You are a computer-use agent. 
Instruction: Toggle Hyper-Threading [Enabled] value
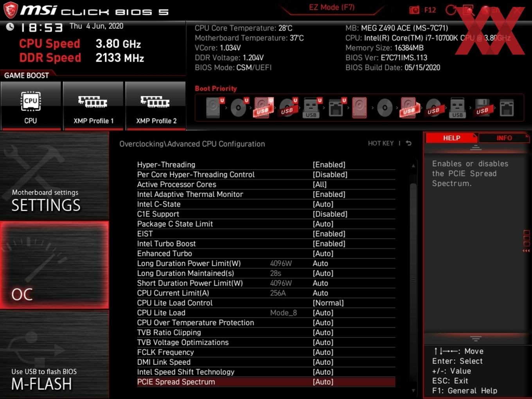coord(329,165)
